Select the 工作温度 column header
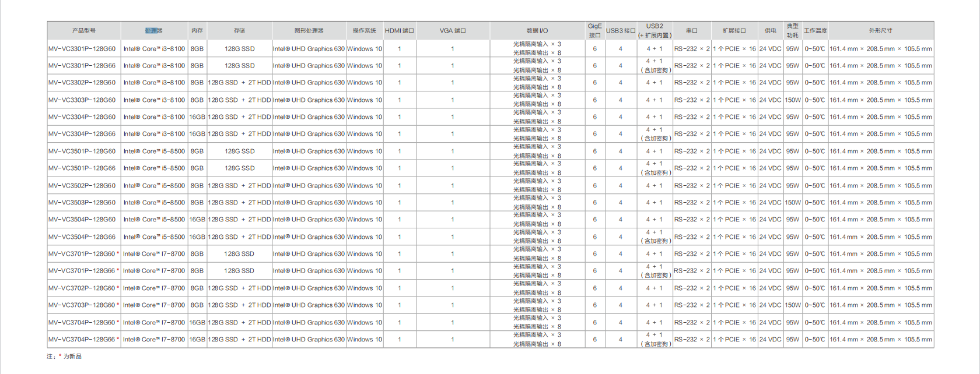 click(x=815, y=31)
